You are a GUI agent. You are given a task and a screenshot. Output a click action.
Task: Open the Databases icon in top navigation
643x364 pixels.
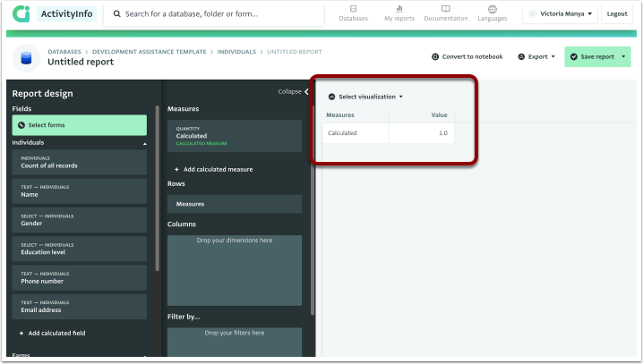point(353,9)
